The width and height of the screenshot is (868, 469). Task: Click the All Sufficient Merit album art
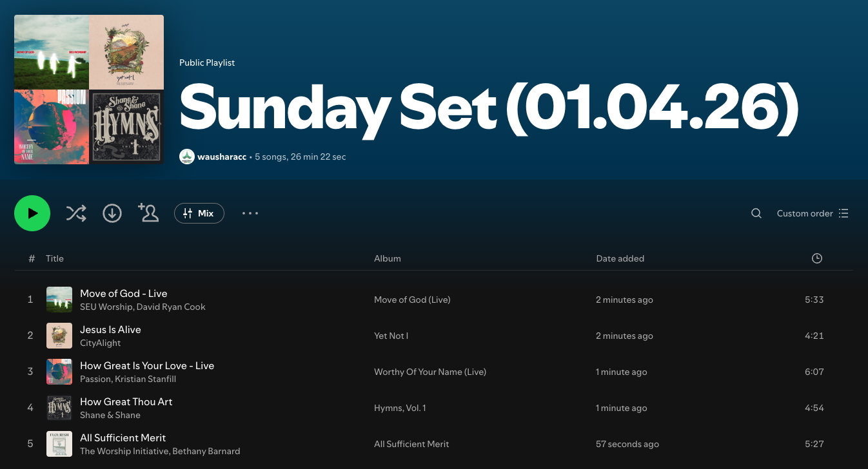pos(59,444)
